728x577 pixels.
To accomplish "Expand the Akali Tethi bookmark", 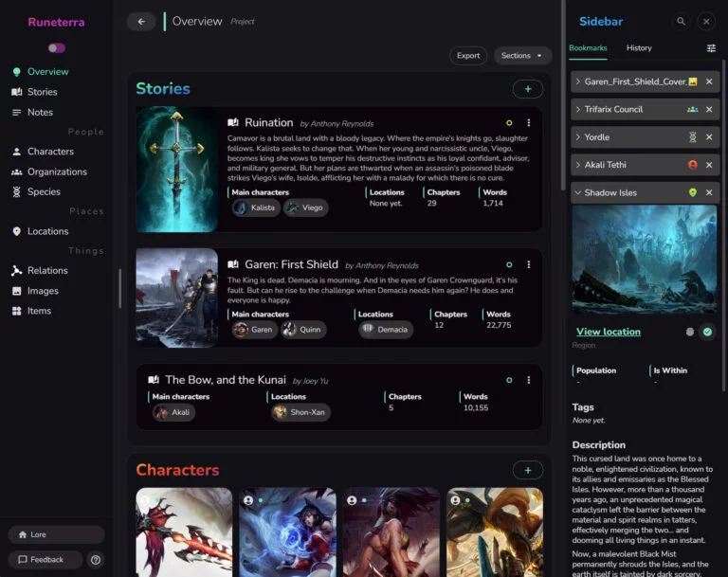I will click(x=578, y=165).
